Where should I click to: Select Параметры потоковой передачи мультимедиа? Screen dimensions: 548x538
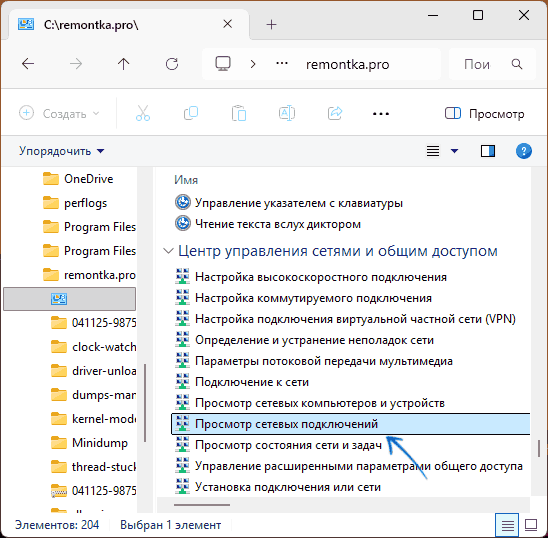coord(313,361)
